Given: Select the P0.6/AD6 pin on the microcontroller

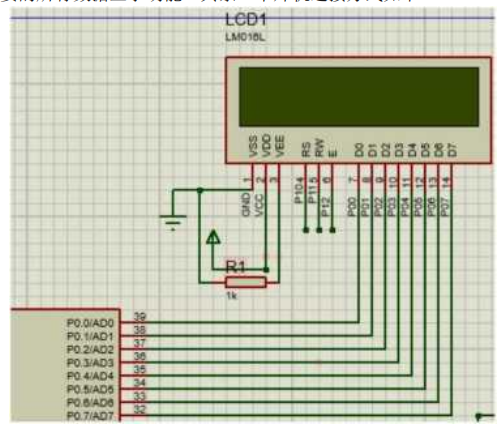Looking at the screenshot, I should click(x=90, y=403).
